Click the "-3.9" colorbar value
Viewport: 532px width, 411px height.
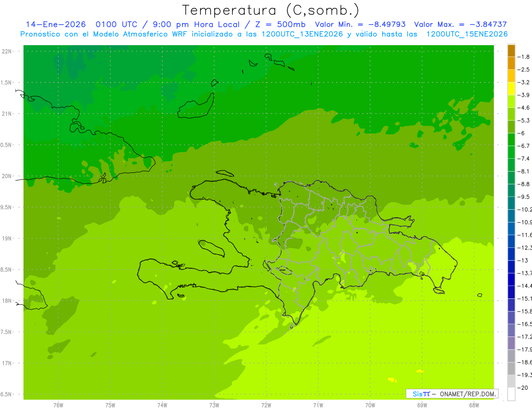(524, 95)
